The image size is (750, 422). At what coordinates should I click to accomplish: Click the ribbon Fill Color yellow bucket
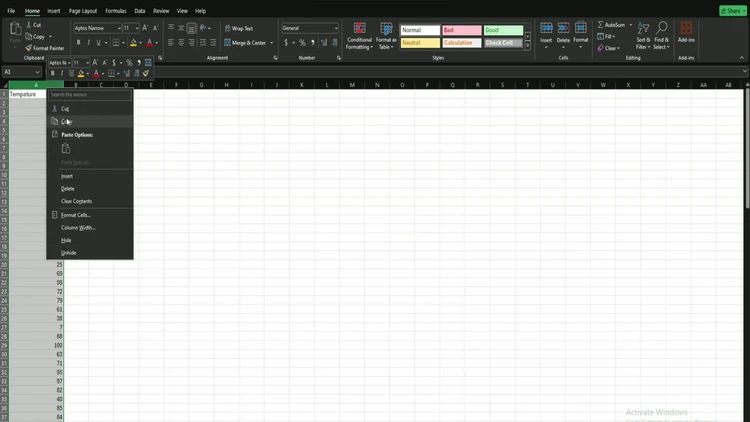(x=133, y=43)
